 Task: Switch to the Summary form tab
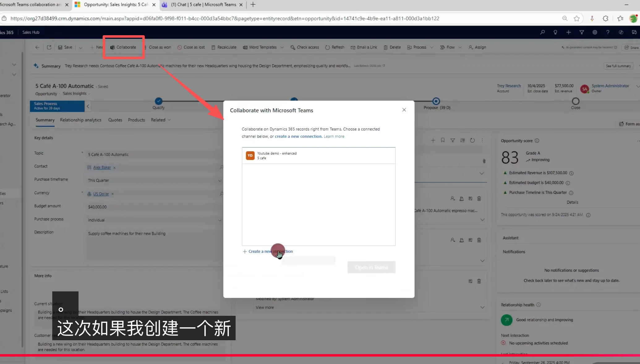coord(45,120)
